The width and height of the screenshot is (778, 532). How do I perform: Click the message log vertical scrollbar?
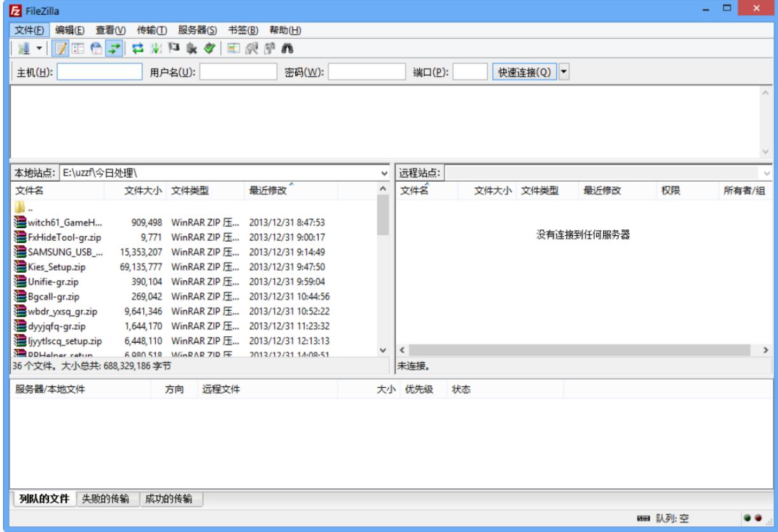click(767, 121)
